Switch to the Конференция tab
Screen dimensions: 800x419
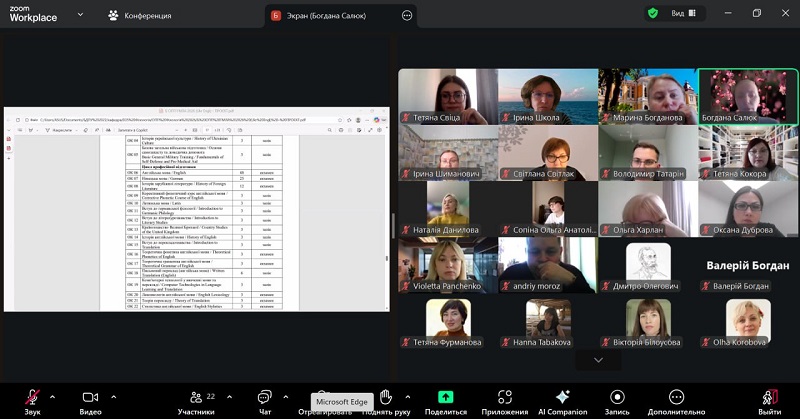tap(139, 15)
